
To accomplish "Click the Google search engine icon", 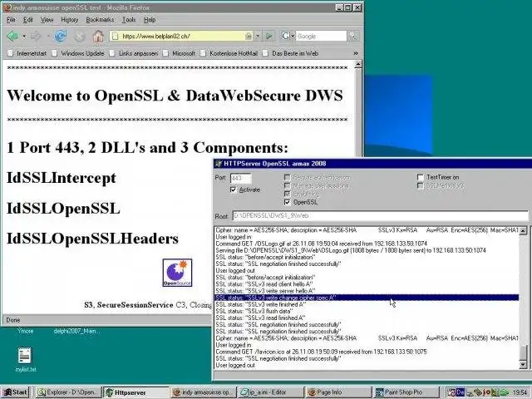I will 285,36.
